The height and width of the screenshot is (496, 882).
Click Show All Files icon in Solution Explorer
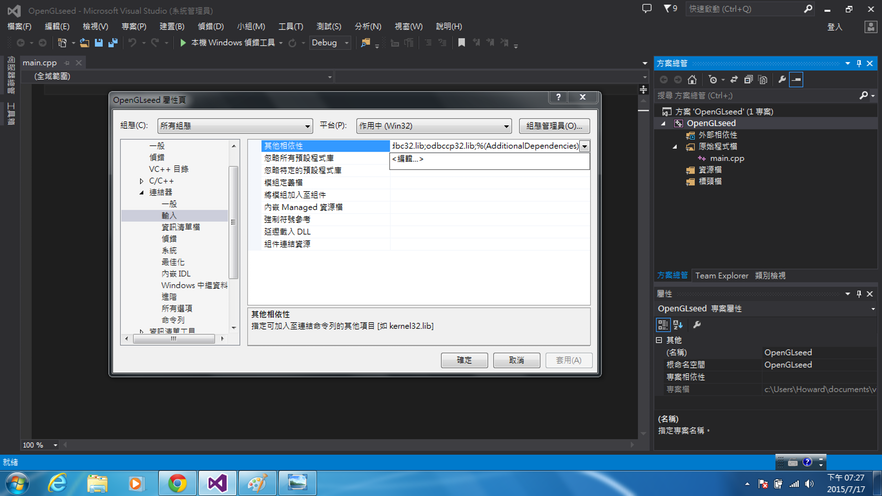point(763,80)
